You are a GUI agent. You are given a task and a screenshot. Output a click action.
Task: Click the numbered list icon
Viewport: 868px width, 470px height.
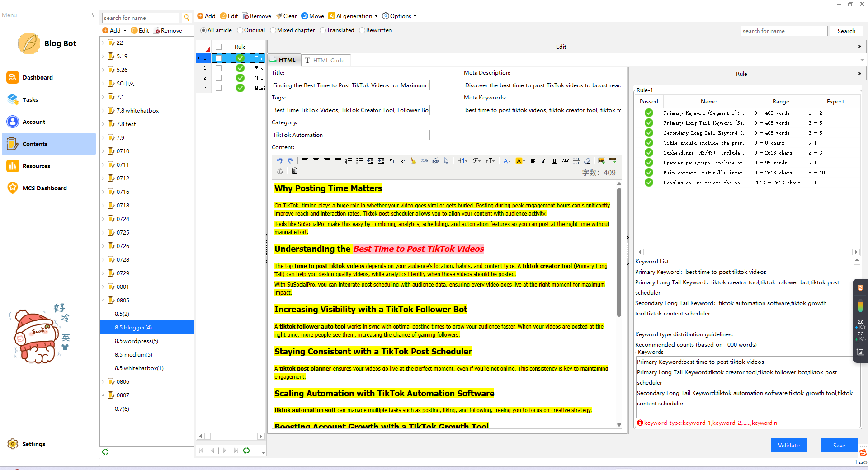(x=348, y=161)
